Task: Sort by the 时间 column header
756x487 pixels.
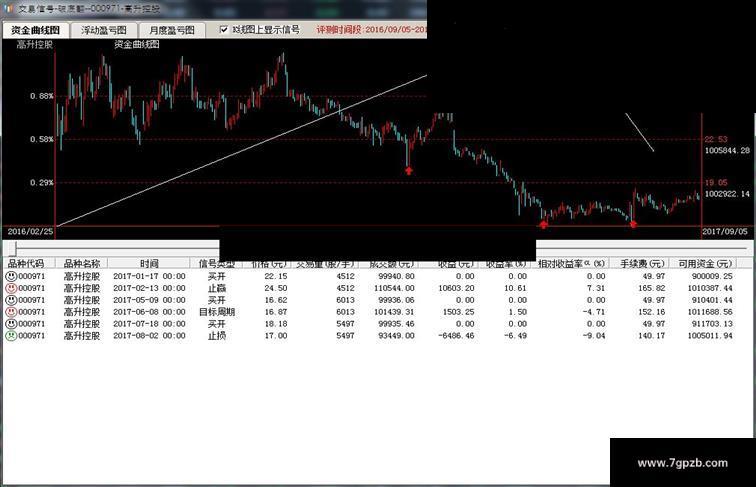Action: [149, 263]
